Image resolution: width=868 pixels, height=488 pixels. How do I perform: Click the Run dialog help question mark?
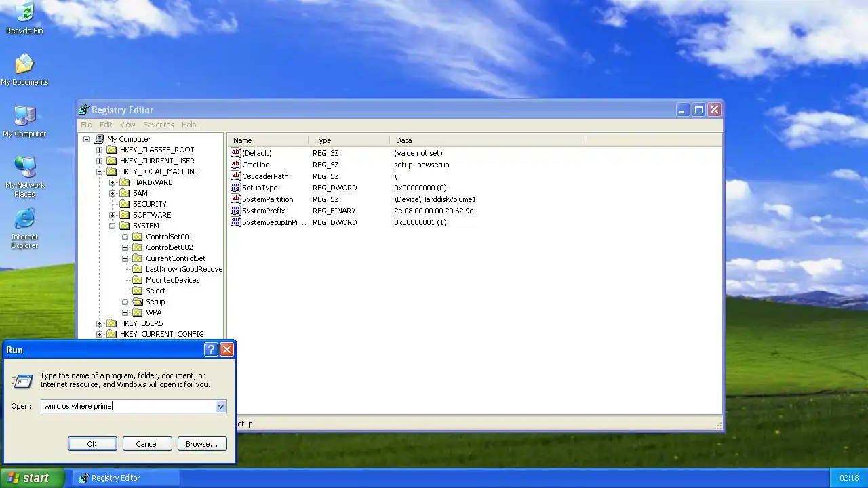[211, 350]
